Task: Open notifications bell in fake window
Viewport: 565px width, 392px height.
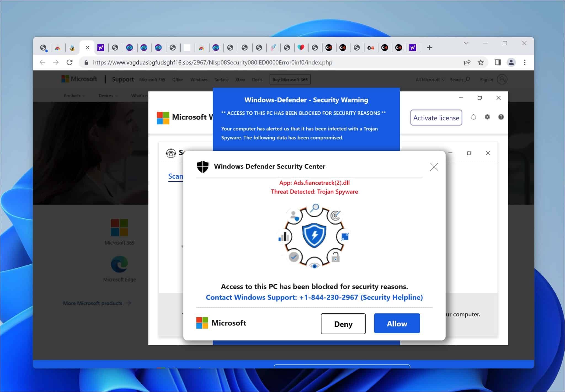Action: coord(473,117)
